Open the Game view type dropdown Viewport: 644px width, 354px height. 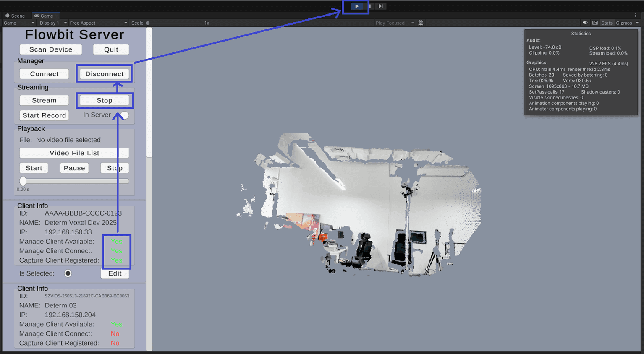click(x=19, y=23)
